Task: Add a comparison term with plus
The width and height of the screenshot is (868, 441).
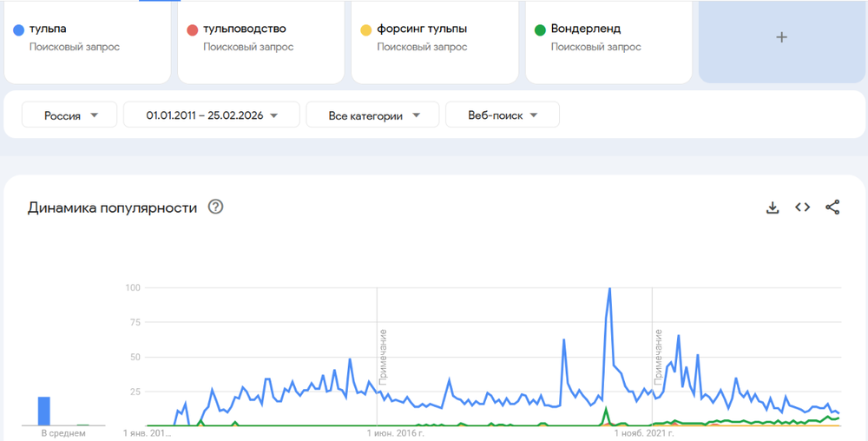Action: click(782, 37)
